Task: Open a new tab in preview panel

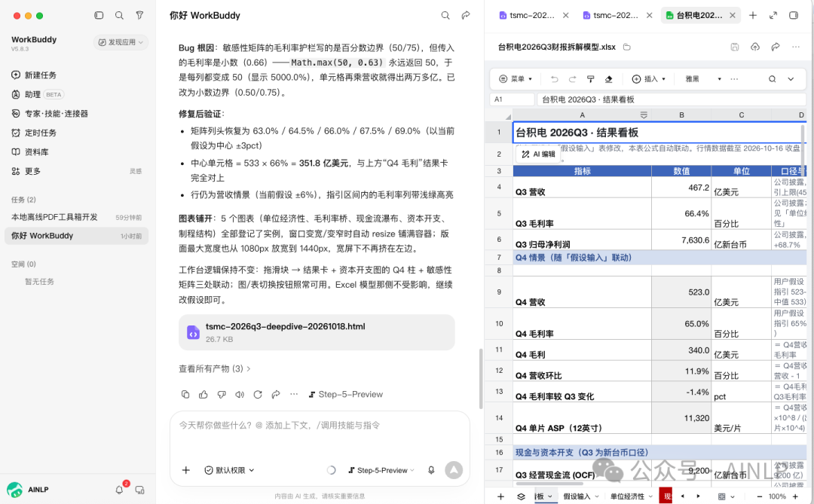Action: coord(753,16)
